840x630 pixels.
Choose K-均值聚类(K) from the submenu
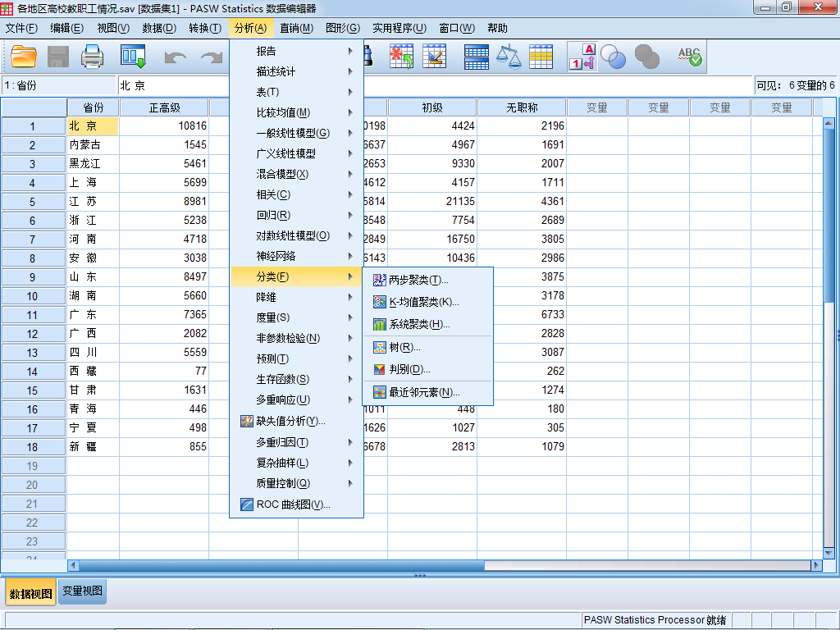427,302
